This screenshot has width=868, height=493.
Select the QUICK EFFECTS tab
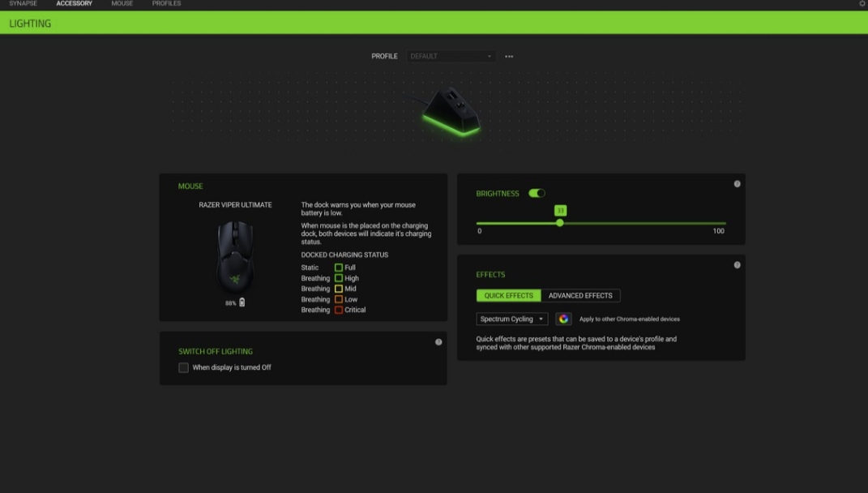pos(508,296)
